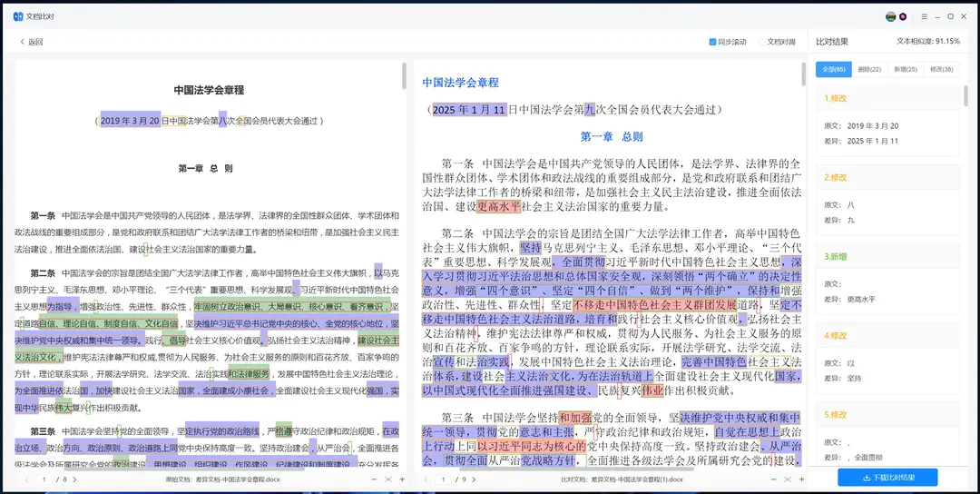The image size is (980, 494).
Task: Uncheck the 同步滚动 checkbox
Action: coord(712,42)
